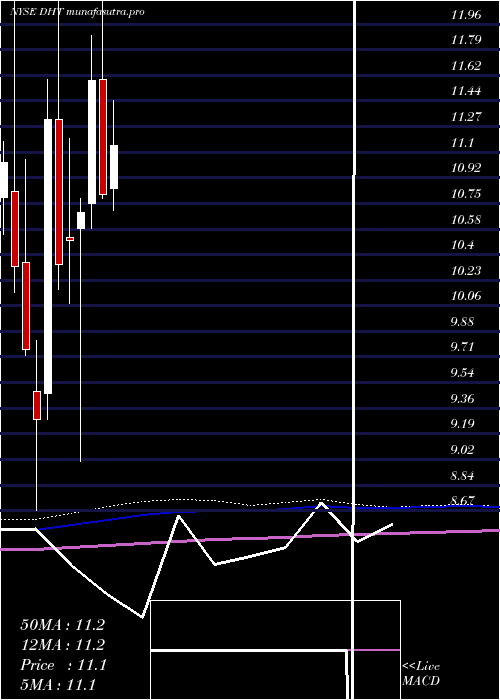
Task: Click the 50MA : 11.2 readout
Action: point(62,625)
